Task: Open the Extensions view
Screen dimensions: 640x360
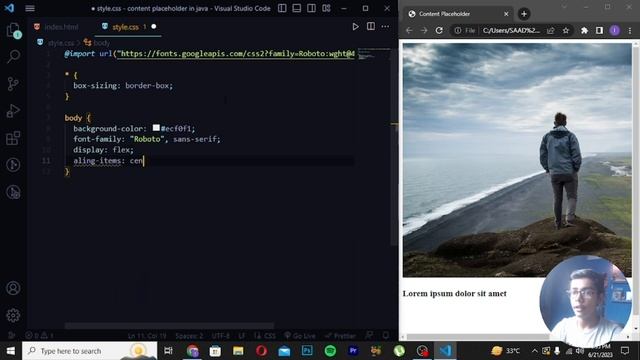Action: point(13,138)
